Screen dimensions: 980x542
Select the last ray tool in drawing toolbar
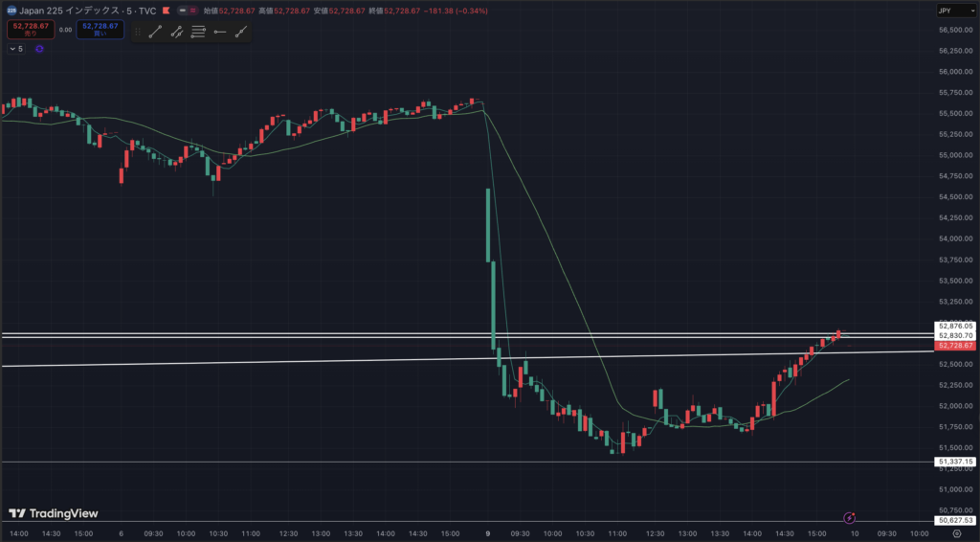241,32
